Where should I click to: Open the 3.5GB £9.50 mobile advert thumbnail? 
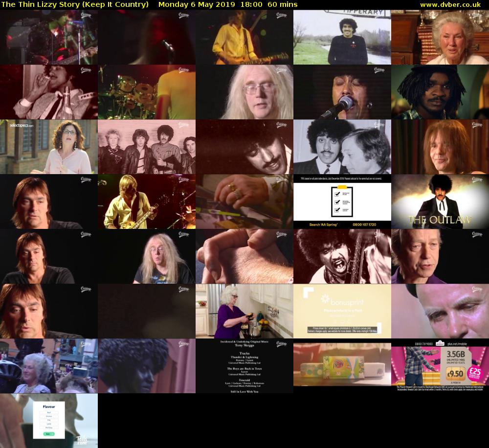tap(440, 366)
